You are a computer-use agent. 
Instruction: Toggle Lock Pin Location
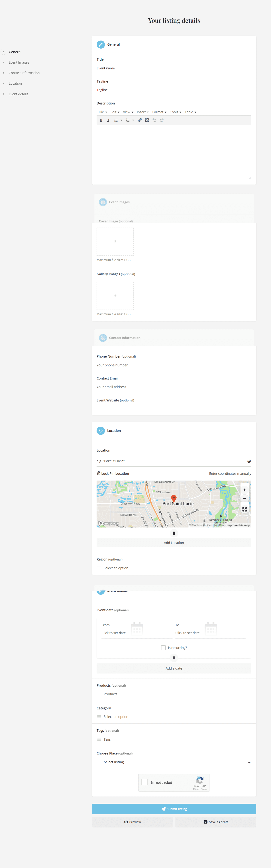[x=113, y=473]
